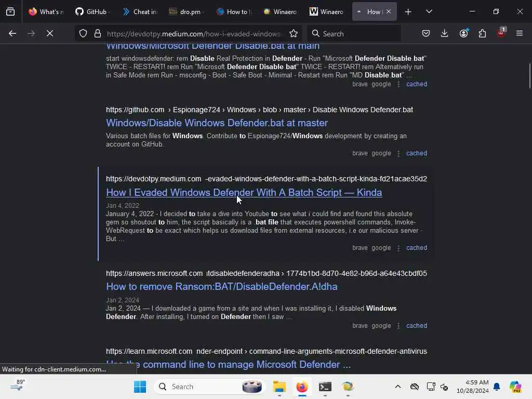View site security padlock info
532x399 pixels.
tap(98, 33)
